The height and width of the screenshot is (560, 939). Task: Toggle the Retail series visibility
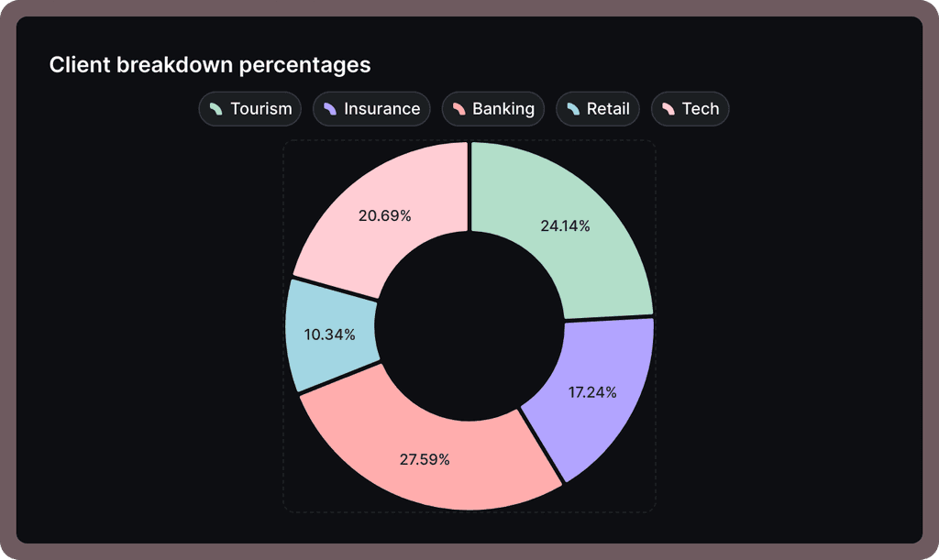(x=597, y=108)
